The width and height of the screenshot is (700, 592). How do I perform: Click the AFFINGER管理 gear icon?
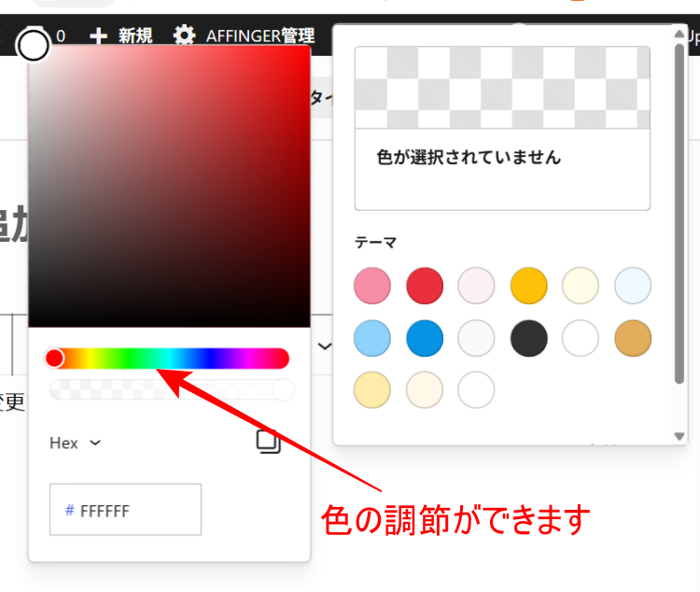point(185,35)
